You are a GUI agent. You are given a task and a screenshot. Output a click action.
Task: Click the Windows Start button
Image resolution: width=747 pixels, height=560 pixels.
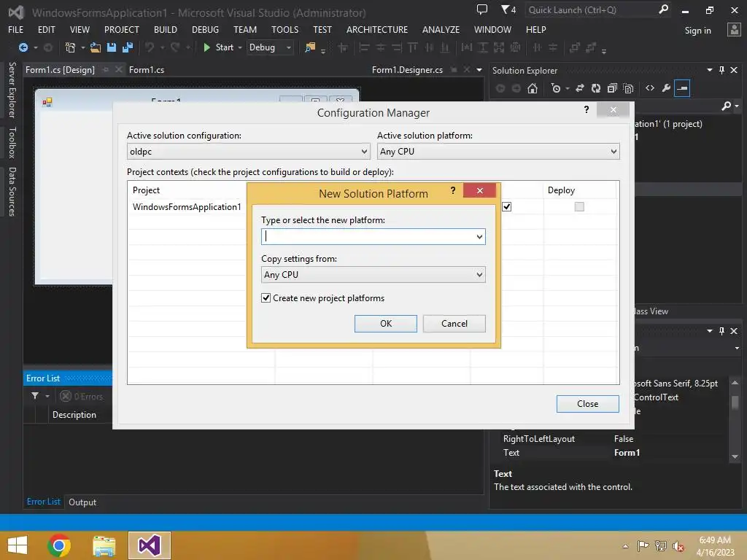click(18, 545)
